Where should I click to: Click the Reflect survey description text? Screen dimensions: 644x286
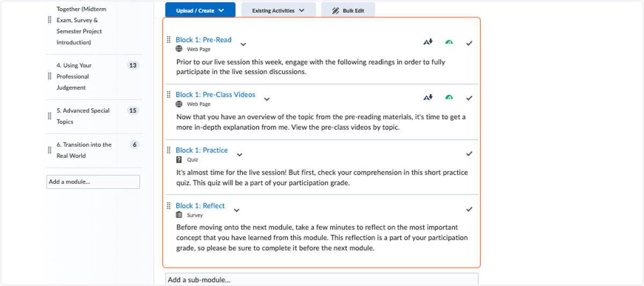pos(322,238)
